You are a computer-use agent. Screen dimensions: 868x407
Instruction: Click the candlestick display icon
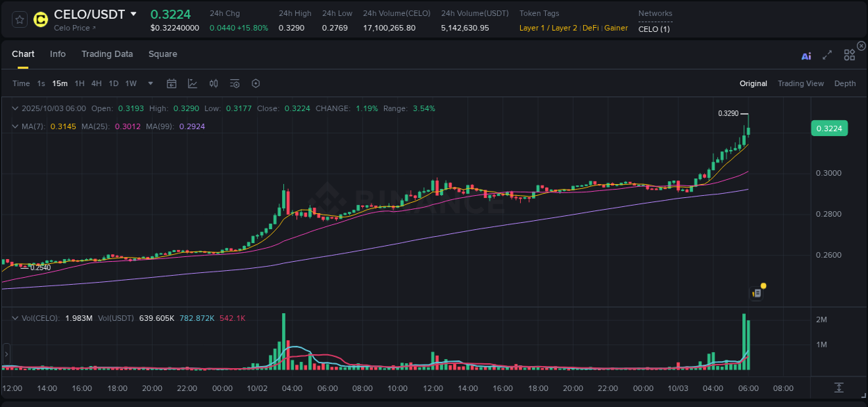click(x=213, y=83)
